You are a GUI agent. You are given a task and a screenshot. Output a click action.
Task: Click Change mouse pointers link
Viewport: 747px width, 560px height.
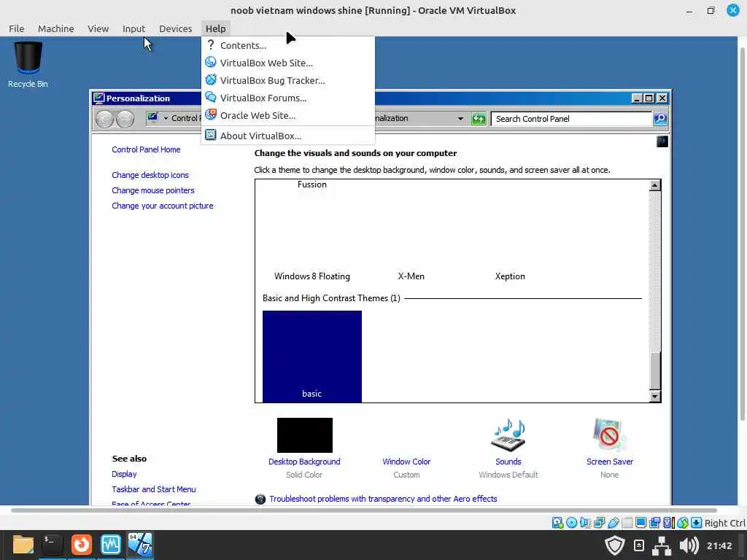[x=153, y=190]
